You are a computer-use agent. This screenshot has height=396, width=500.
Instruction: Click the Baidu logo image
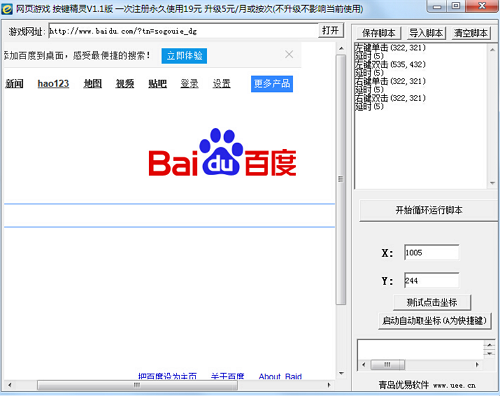222,153
